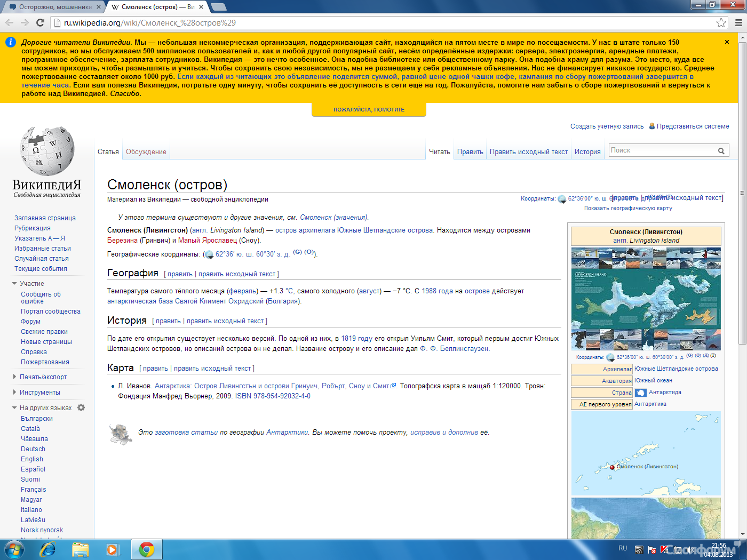Collapse the Участие sidebar section
Image resolution: width=747 pixels, height=560 pixels.
tap(14, 284)
